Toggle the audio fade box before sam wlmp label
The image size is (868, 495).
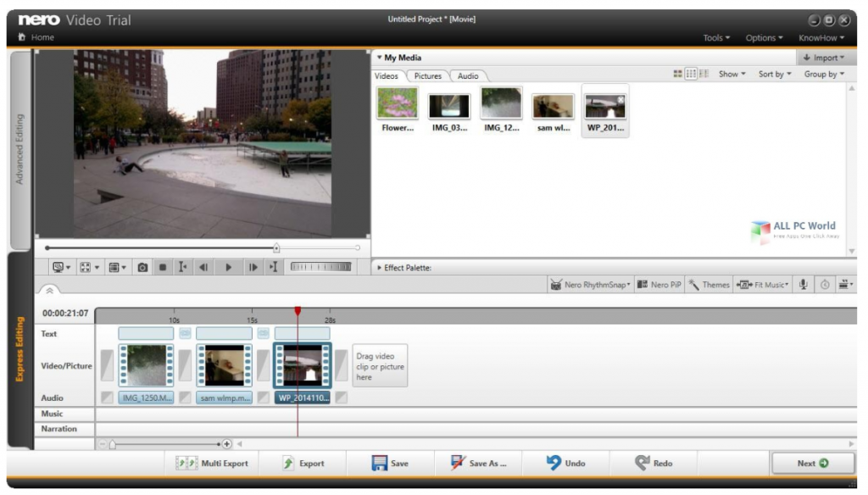(x=186, y=398)
